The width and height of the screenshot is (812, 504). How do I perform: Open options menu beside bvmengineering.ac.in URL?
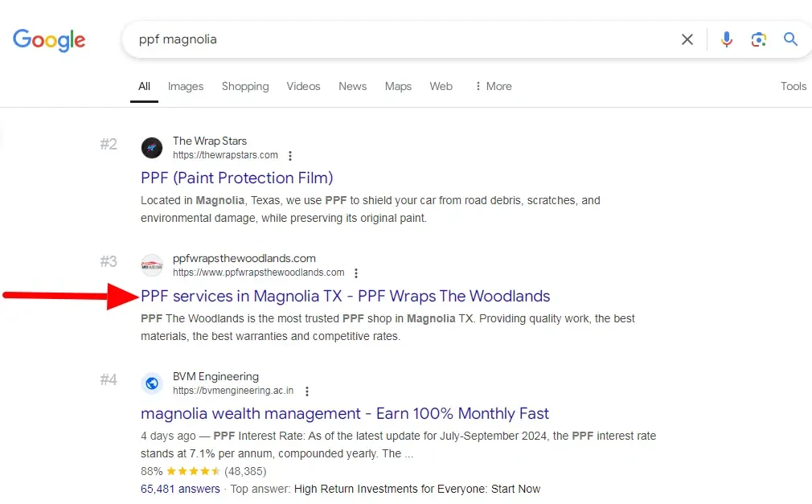click(x=306, y=391)
